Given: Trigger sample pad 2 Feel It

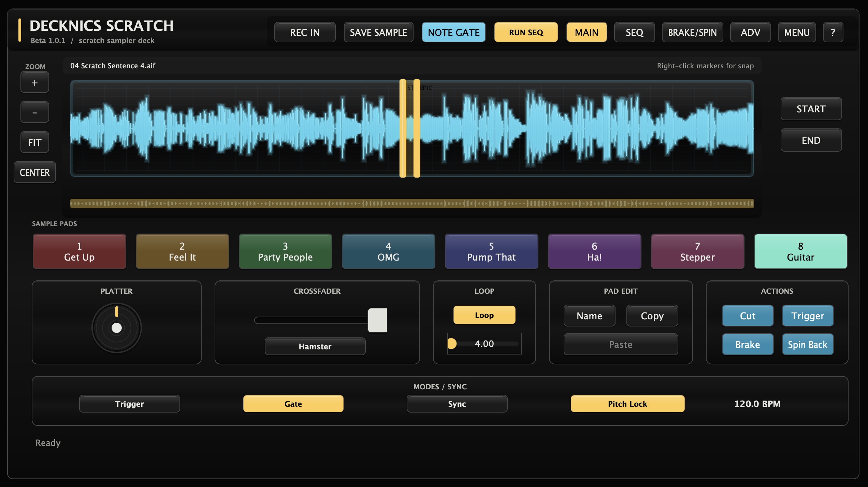Looking at the screenshot, I should pos(182,252).
